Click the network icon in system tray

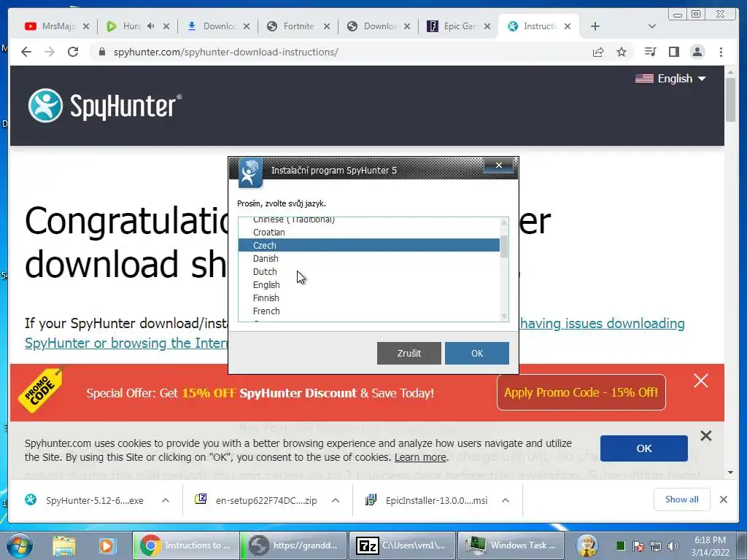pos(656,546)
